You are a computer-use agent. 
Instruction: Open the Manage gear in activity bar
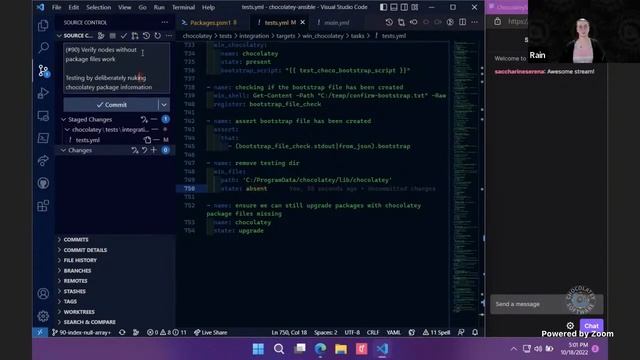(43, 316)
